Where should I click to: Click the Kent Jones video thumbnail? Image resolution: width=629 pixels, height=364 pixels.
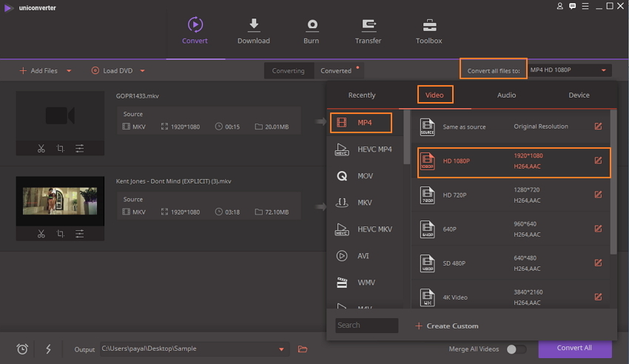click(x=60, y=200)
